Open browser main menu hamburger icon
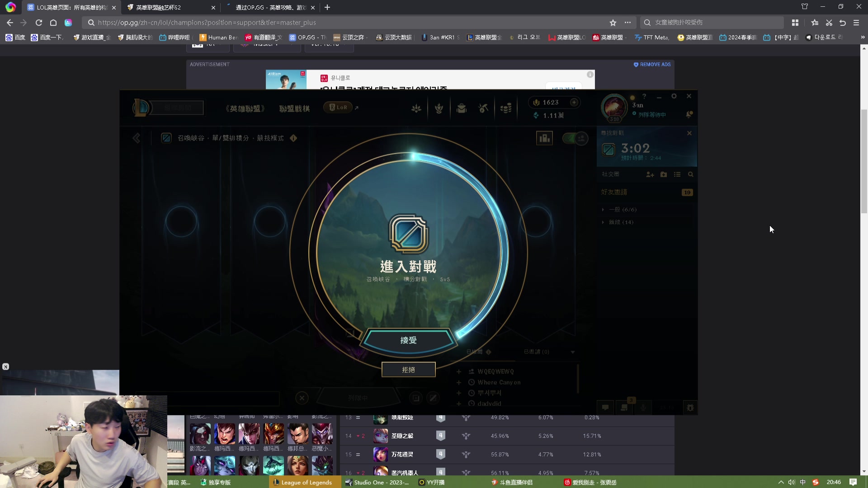 click(856, 23)
